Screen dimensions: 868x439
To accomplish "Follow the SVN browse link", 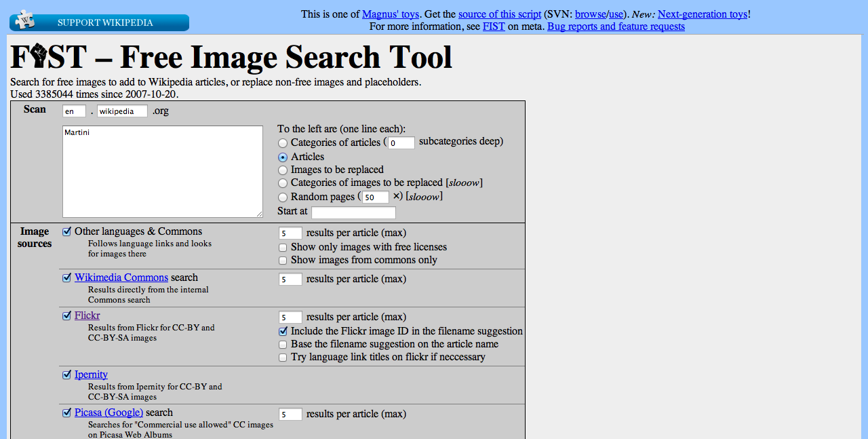I will 590,14.
